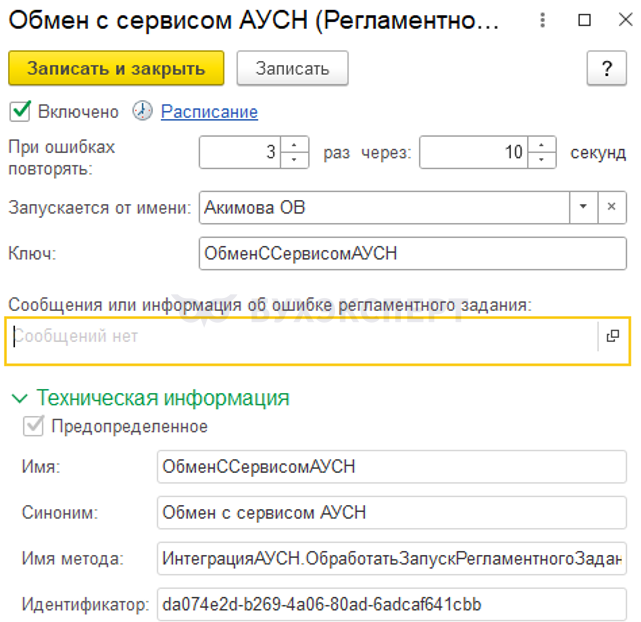Viewport: 641px width, 622px height.
Task: Close the АУСН exchange dialog
Action: point(625,19)
